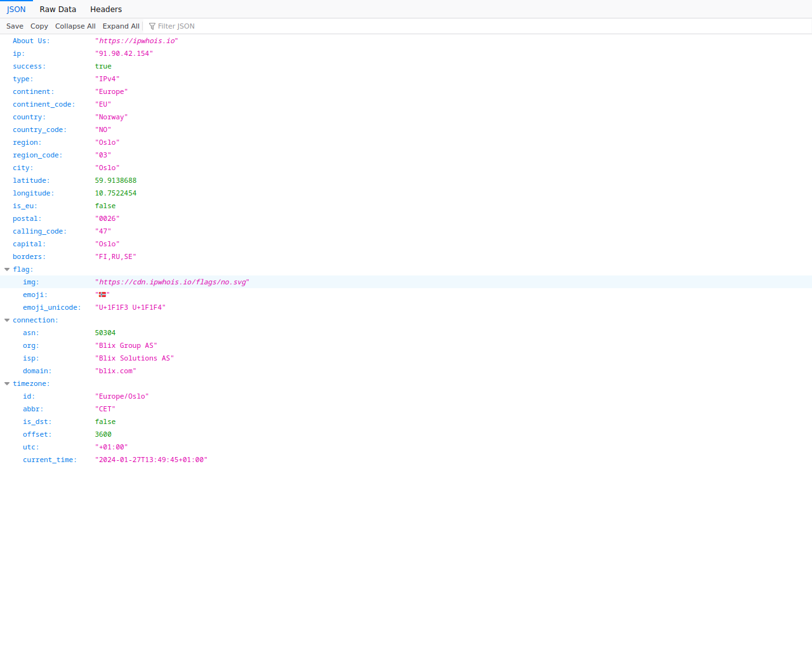Image resolution: width=812 pixels, height=650 pixels.
Task: Collapse the flag section
Action: (x=7, y=269)
